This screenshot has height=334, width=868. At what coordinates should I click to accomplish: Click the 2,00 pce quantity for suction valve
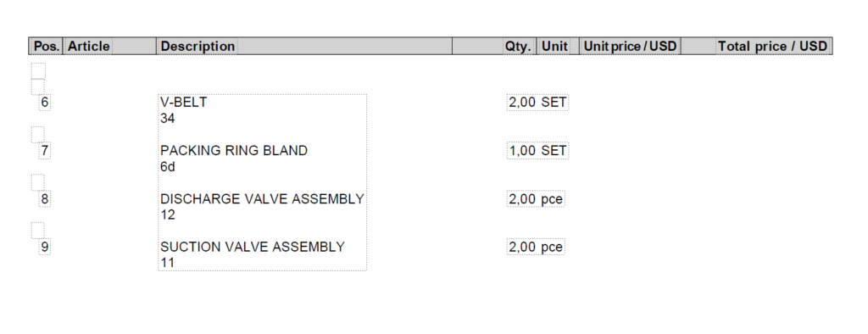(x=536, y=247)
